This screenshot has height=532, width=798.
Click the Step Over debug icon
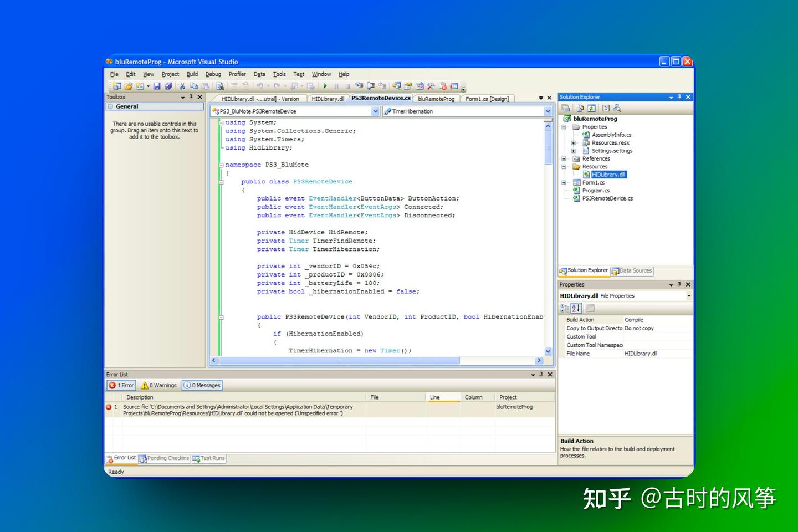371,86
